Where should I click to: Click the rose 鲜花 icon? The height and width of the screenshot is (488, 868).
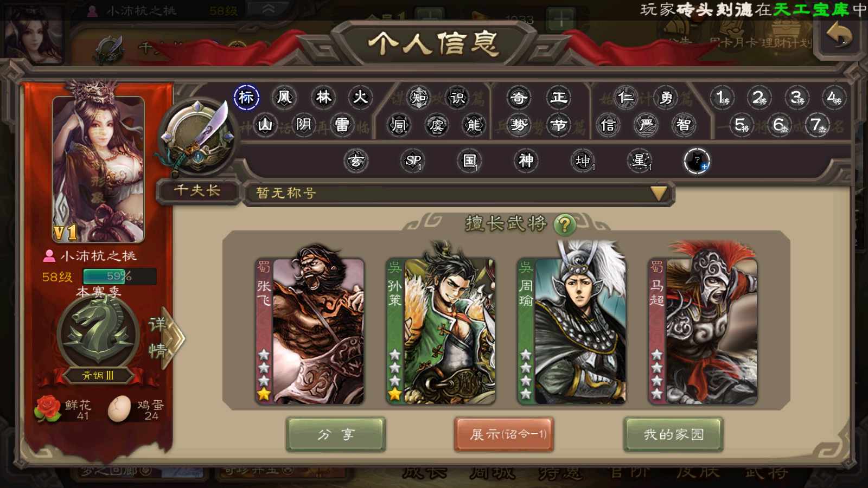coord(48,409)
